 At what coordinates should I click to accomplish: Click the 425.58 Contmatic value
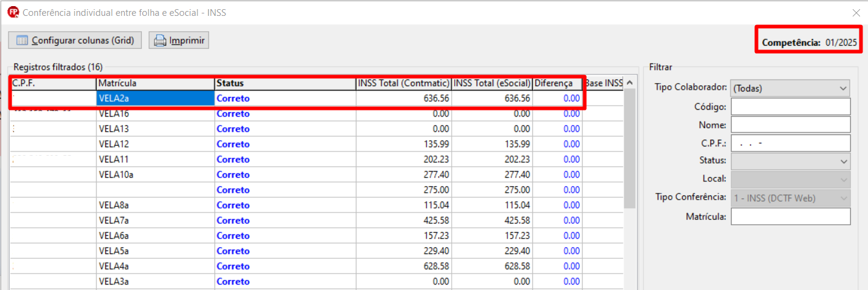436,220
